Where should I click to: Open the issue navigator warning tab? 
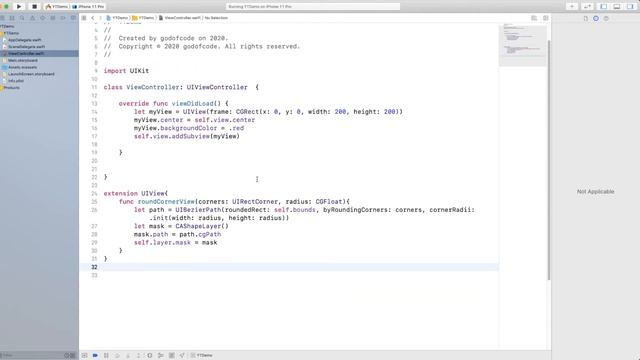coord(32,18)
